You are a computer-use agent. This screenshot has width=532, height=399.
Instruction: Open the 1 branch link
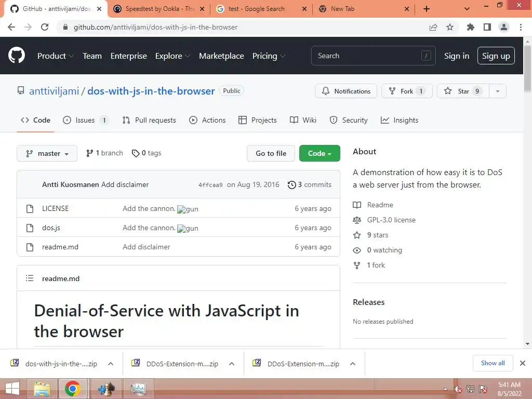pyautogui.click(x=104, y=153)
